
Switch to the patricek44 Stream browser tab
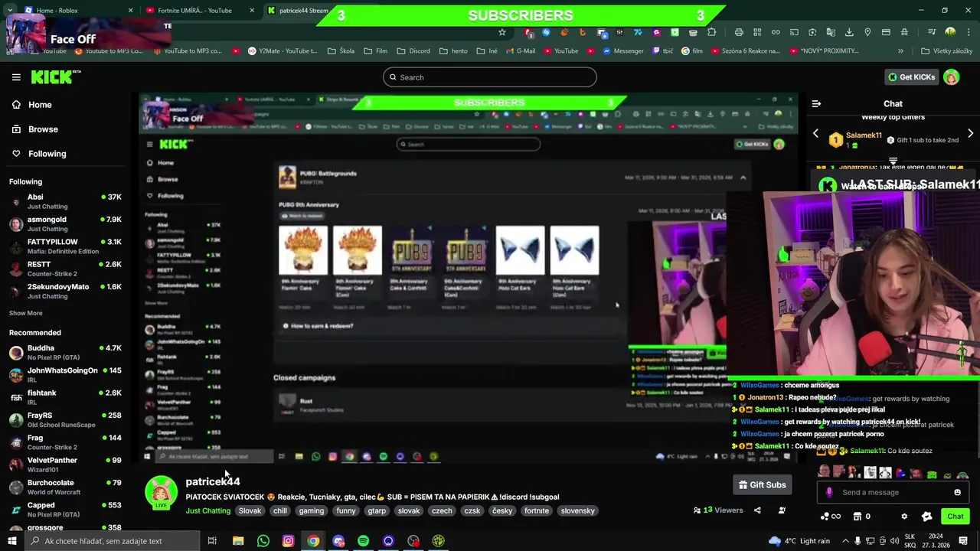[x=299, y=11]
